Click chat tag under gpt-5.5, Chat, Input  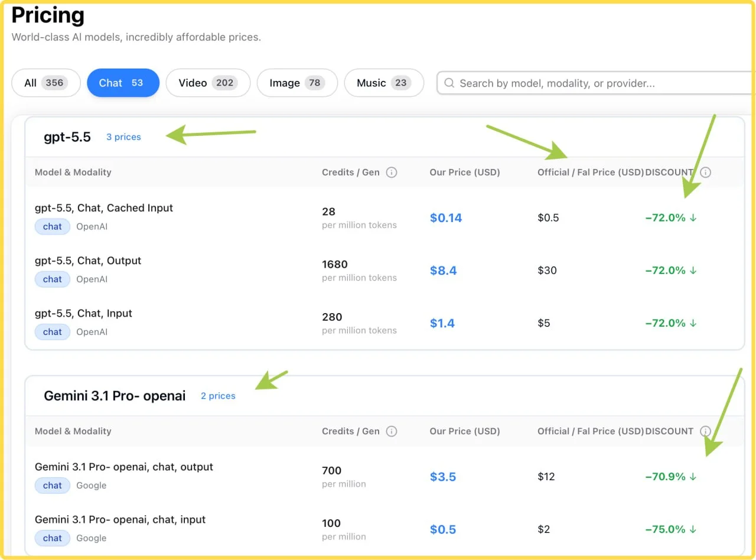tap(52, 332)
